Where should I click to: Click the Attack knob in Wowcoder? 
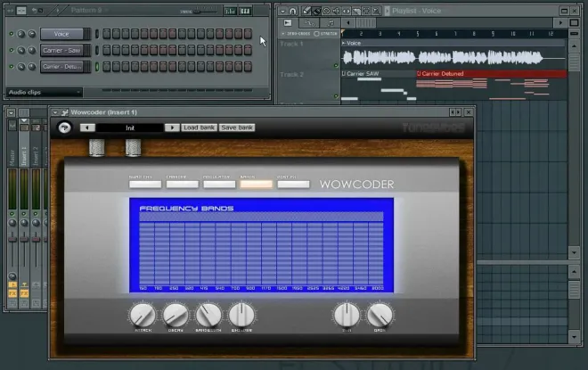[x=143, y=316]
